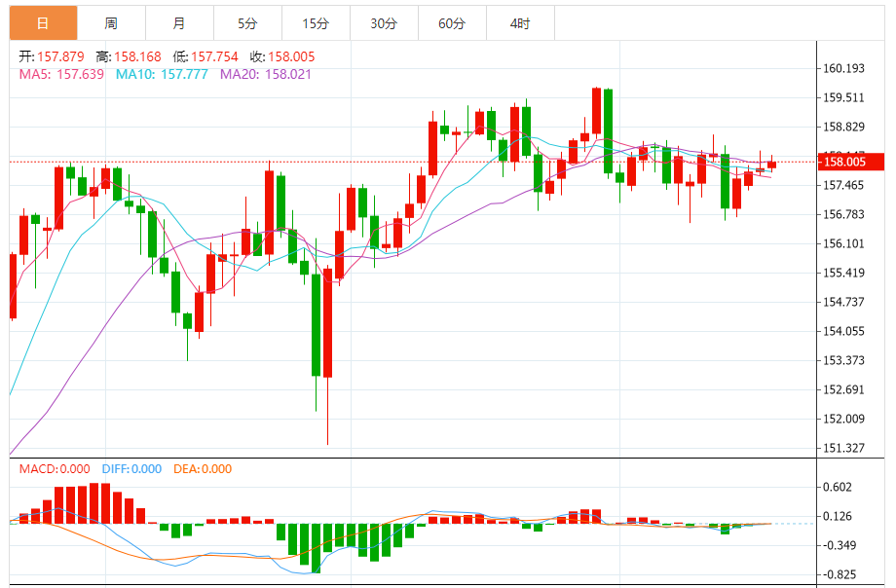Click the 开:157.879 open price text

click(52, 56)
